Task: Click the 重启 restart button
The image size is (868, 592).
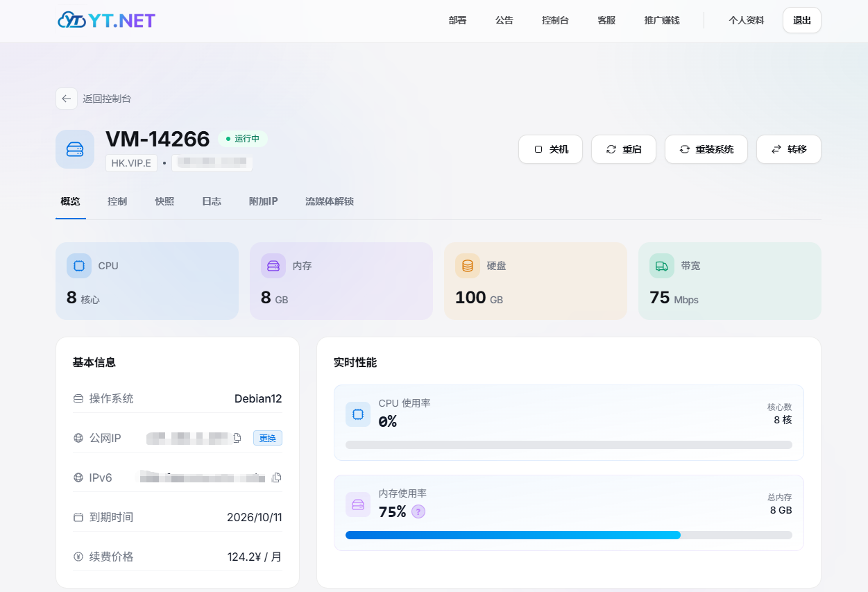Action: (x=624, y=149)
